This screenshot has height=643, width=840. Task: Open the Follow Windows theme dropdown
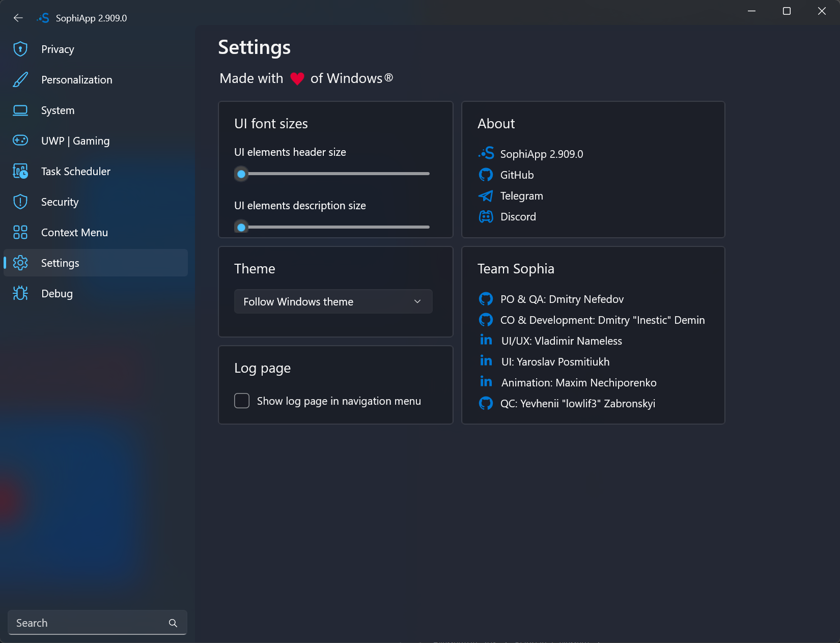point(333,301)
